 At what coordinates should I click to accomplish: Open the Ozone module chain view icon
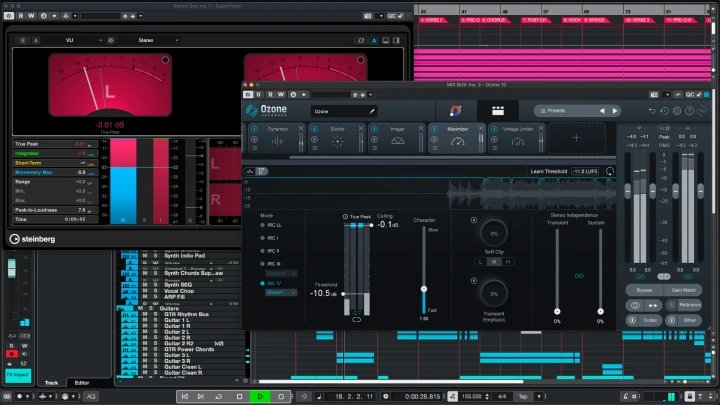tap(498, 111)
